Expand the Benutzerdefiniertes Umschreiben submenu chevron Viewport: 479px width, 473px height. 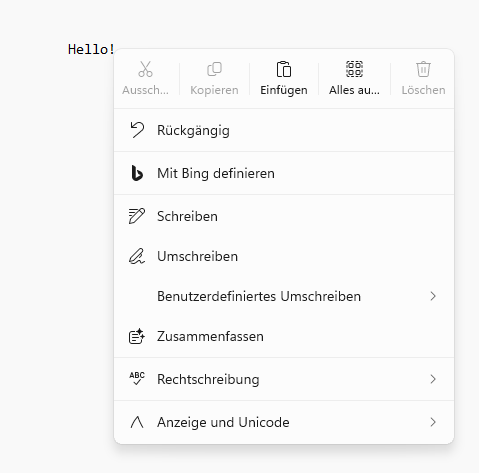[433, 296]
